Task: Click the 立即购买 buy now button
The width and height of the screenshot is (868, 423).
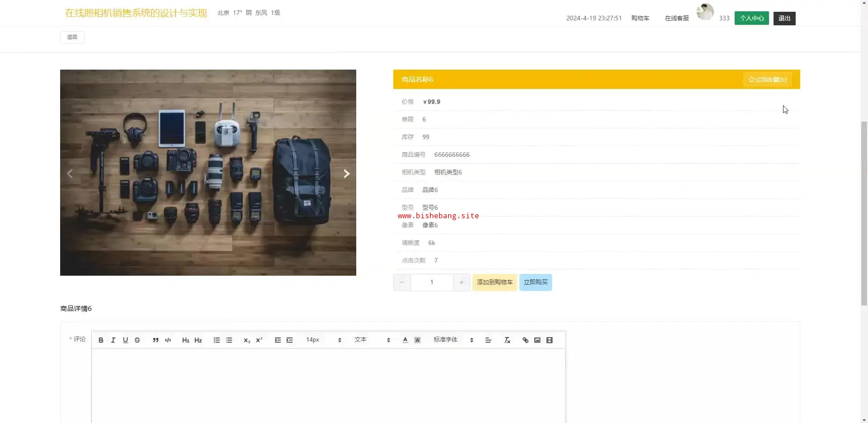Action: tap(535, 282)
